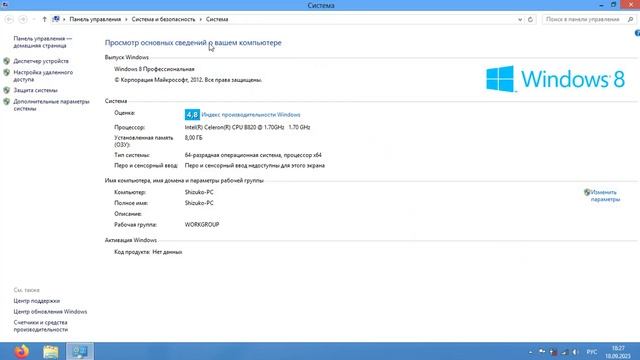Expand the chevron before Панель управления
The height and width of the screenshot is (360, 640).
[x=64, y=19]
